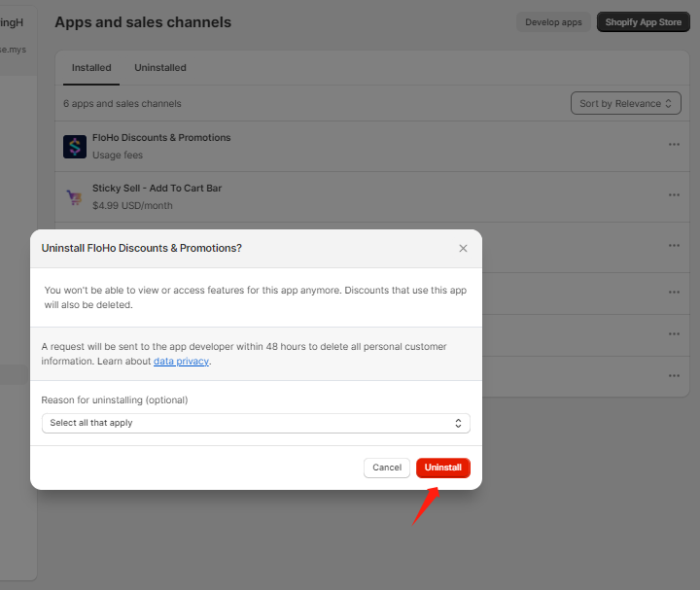Open three-dot menu on fourth app row
This screenshot has height=590, width=700.
click(674, 292)
